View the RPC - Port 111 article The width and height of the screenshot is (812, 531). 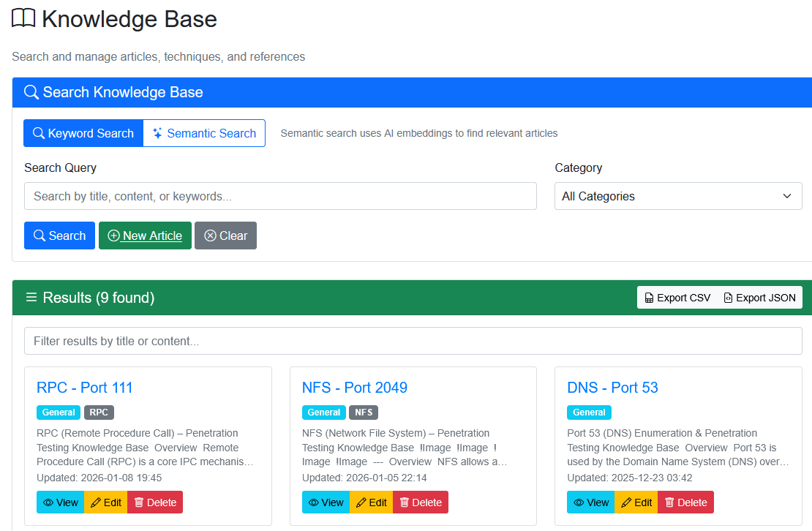click(x=60, y=502)
